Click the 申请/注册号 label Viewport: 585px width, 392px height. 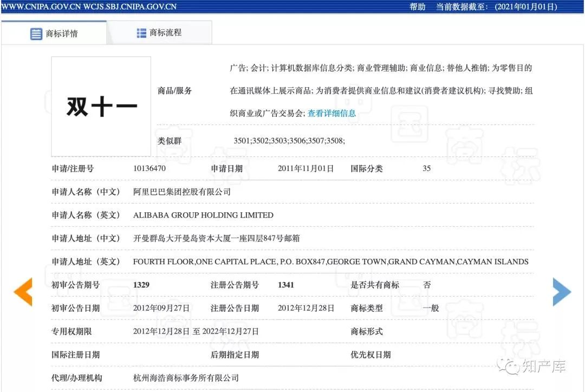[x=73, y=168]
